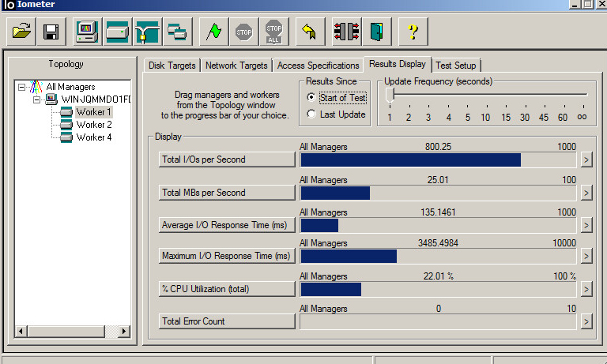The image size is (607, 364).
Task: Open details arrow for Total Error Count
Action: click(x=586, y=321)
